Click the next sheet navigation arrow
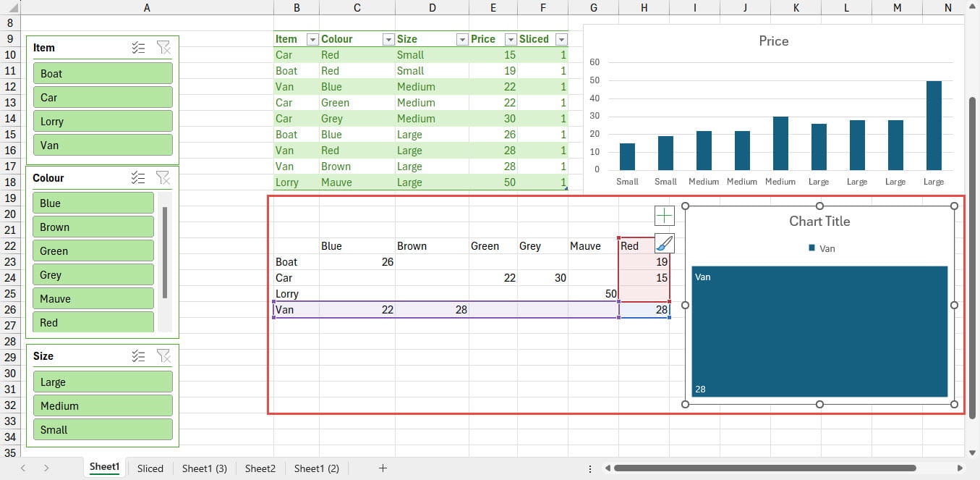The image size is (980, 480). pos(46,468)
